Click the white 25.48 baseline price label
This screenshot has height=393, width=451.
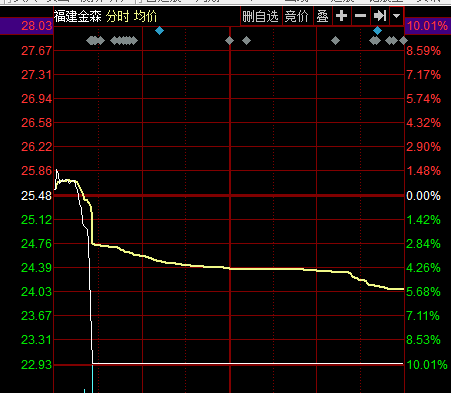[x=37, y=196]
